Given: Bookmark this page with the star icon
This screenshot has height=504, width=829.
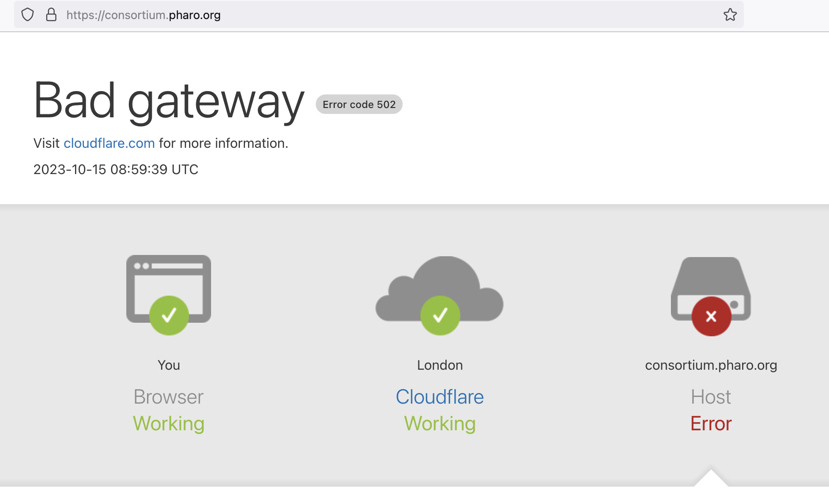Looking at the screenshot, I should [730, 15].
